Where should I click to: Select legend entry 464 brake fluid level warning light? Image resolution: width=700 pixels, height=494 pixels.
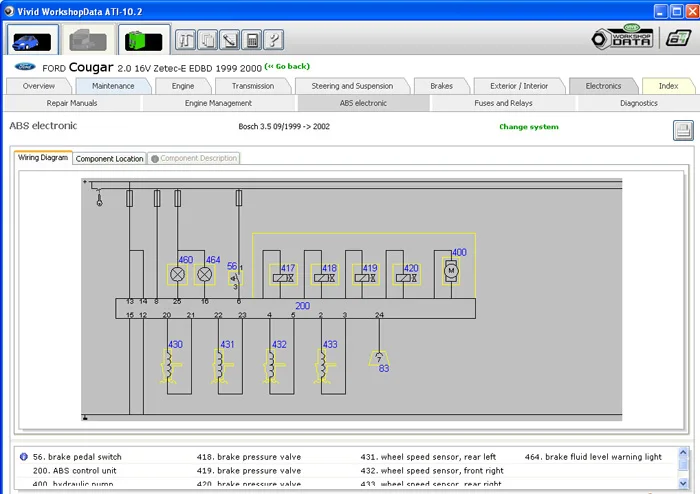point(593,457)
